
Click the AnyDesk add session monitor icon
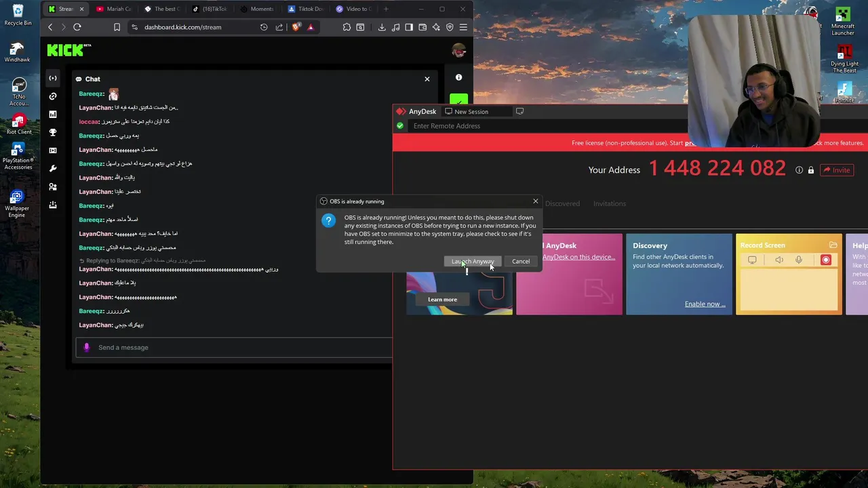coord(519,111)
